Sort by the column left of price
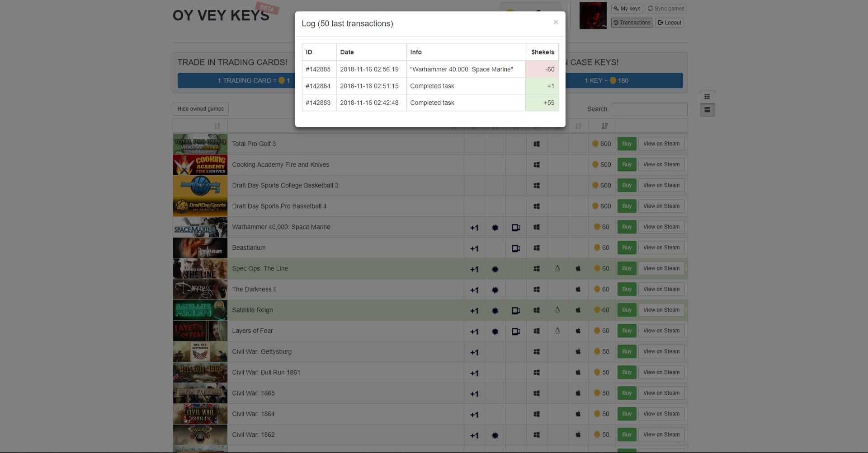The width and height of the screenshot is (868, 453). tap(578, 126)
